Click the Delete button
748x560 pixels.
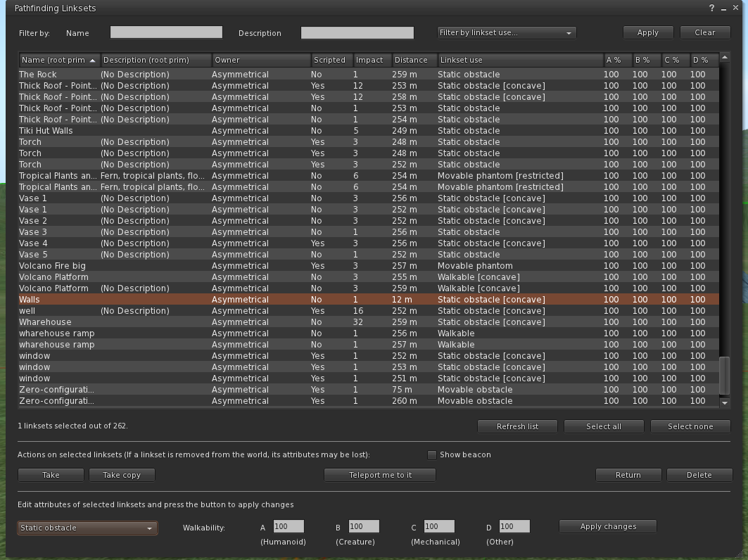[x=699, y=475]
